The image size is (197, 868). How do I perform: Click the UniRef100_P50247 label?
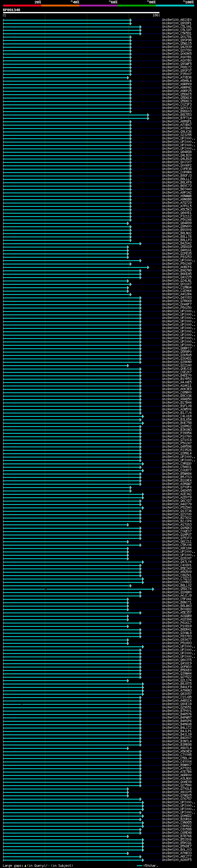177,443
